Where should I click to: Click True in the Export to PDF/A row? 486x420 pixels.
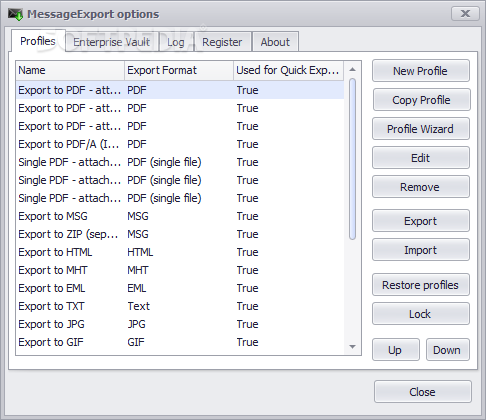tap(247, 144)
